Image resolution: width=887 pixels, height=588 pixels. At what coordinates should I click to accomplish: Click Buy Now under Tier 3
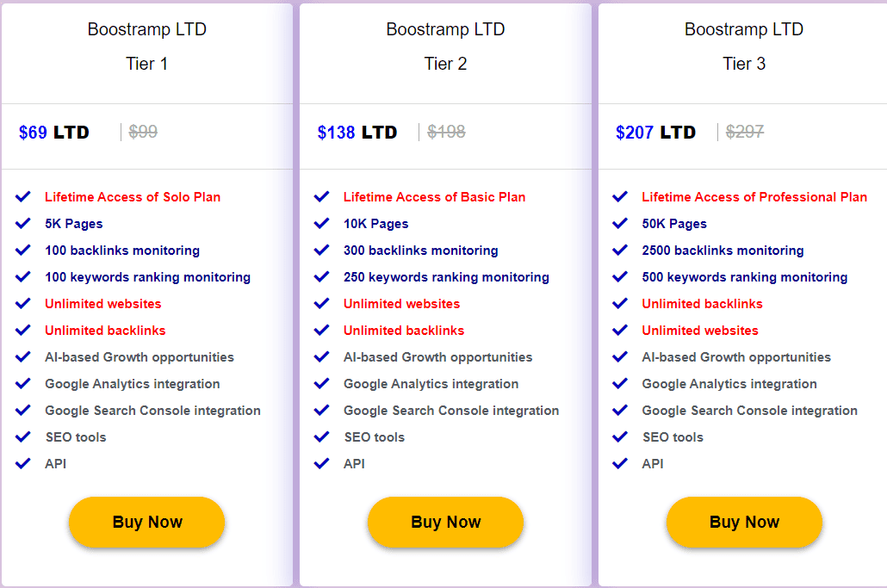click(x=743, y=522)
